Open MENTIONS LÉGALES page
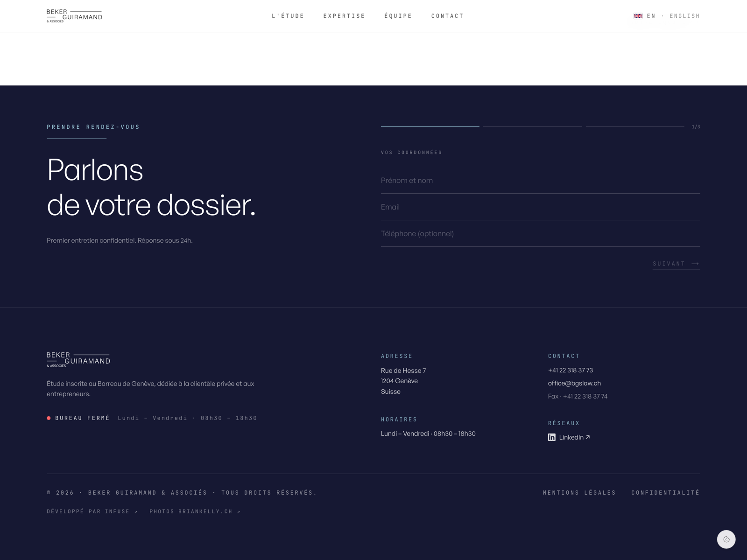 [x=579, y=492]
